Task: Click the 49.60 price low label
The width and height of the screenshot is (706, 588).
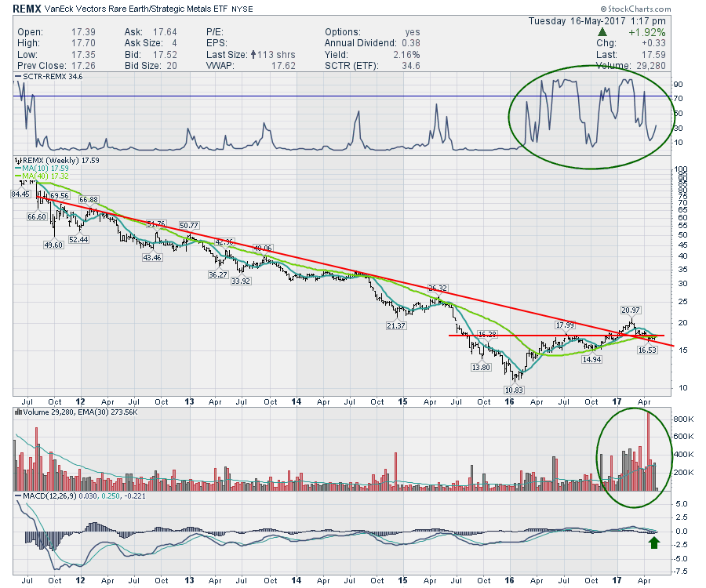Action: click(53, 245)
